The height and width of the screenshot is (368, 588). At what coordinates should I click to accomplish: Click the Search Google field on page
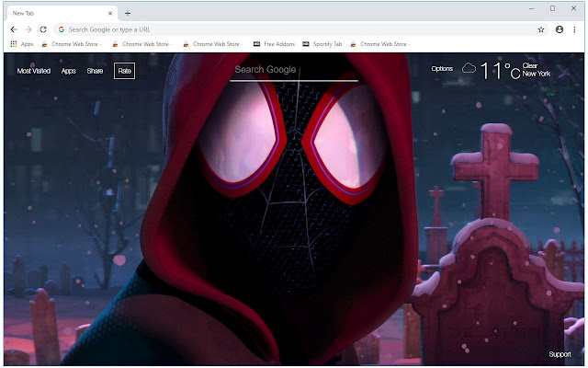[294, 70]
